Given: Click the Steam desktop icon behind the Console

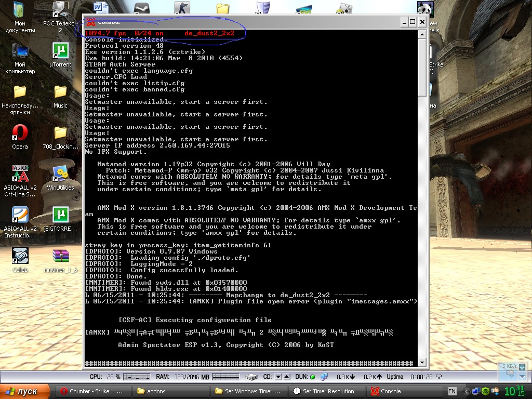Looking at the screenshot, I should 142,7.
